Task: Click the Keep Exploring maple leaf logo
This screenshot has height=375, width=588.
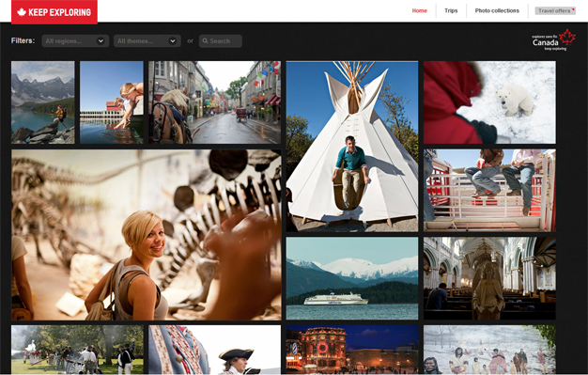Action: click(x=54, y=12)
